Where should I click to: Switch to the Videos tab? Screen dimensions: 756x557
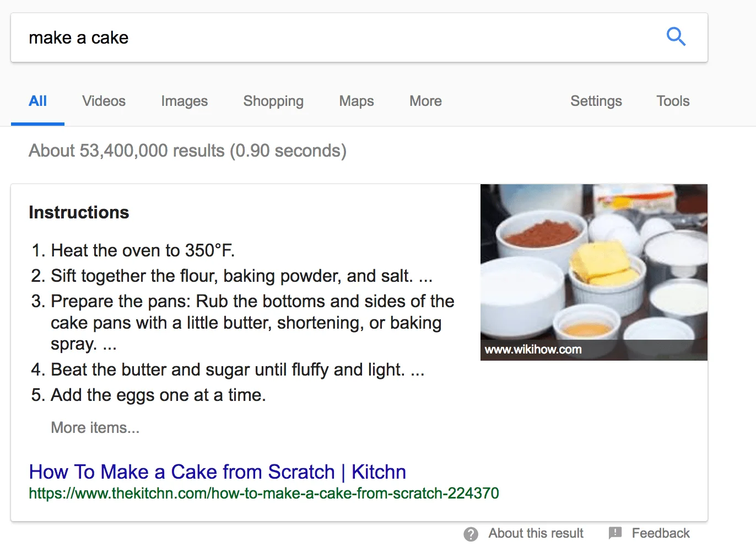click(104, 101)
